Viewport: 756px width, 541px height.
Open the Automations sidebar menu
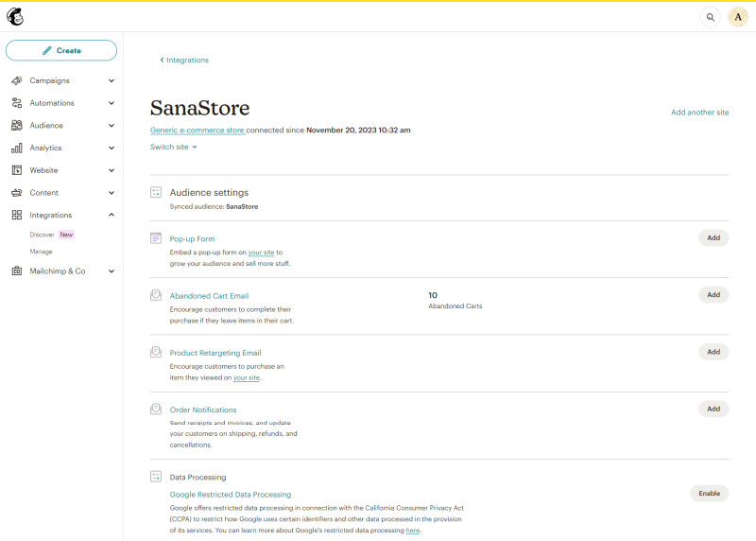click(62, 103)
